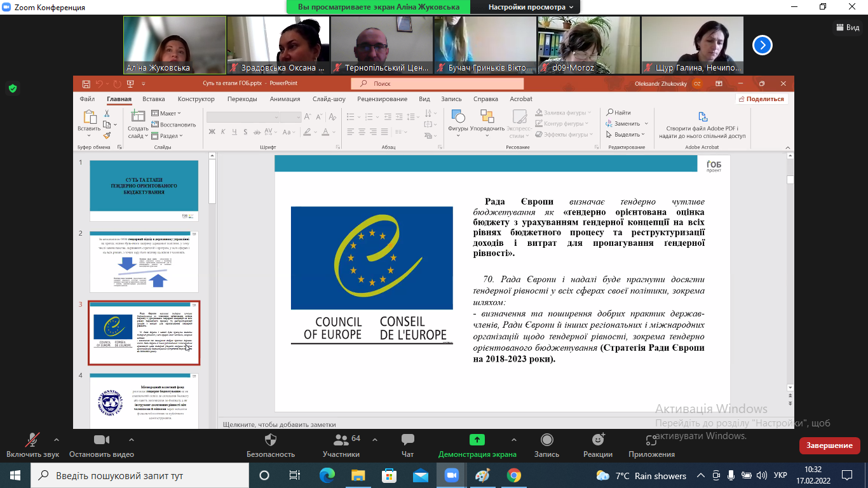Click the Восстановить button in Слайды group
The width and height of the screenshot is (868, 488).
173,125
